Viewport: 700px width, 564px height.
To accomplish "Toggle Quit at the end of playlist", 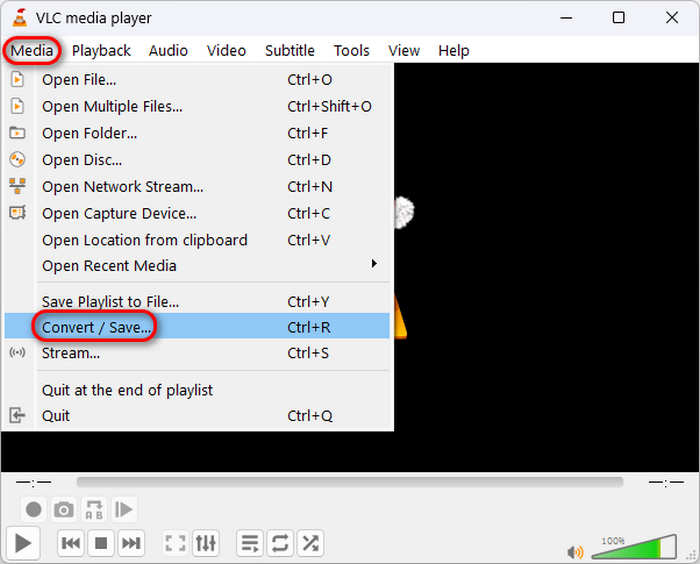I will pos(197,390).
